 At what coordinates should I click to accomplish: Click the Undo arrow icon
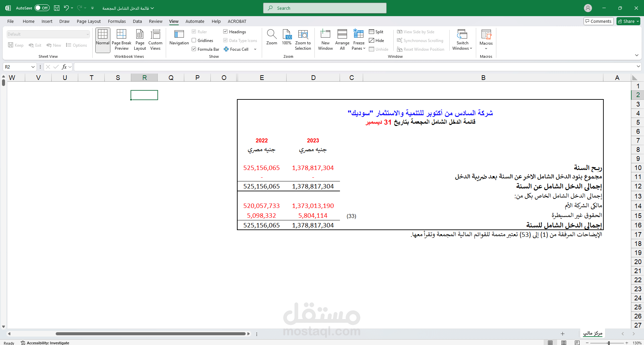[x=66, y=8]
